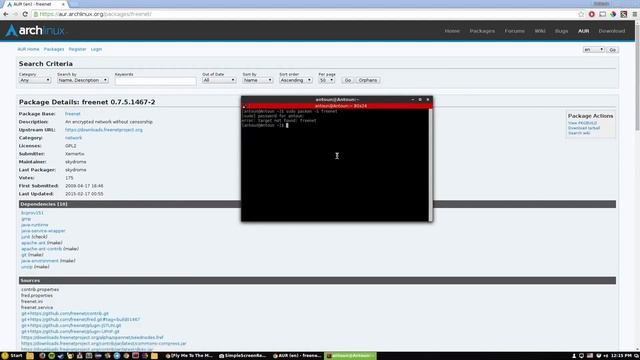The image size is (640, 360).
Task: Open the Upstream URL link
Action: 104,130
